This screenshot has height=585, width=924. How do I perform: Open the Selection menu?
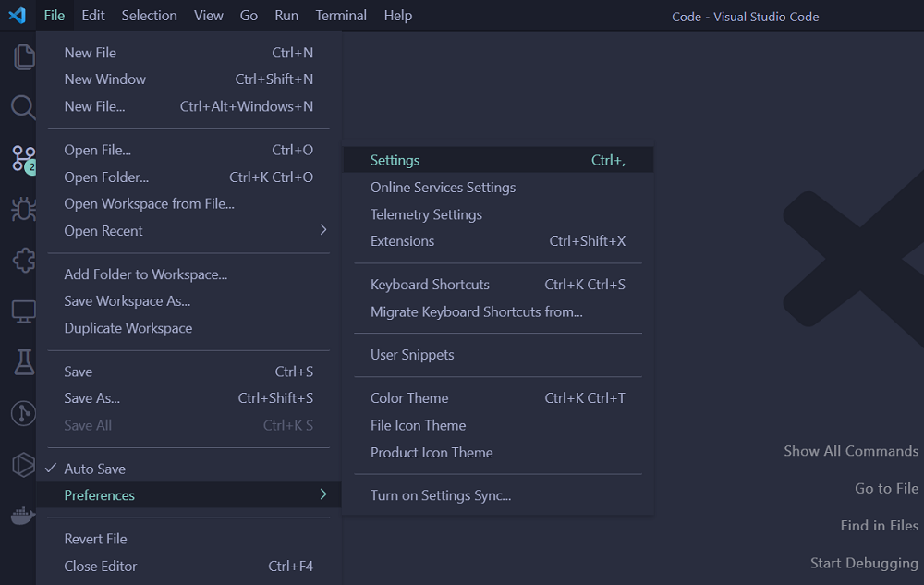tap(149, 16)
